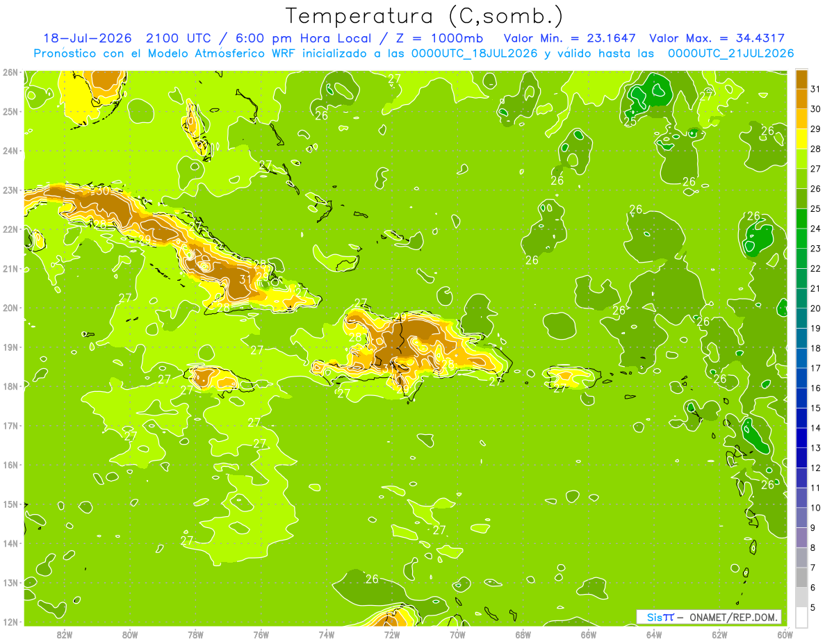The image size is (834, 644).
Task: Click the 82W longitude axis label
Action: pyautogui.click(x=65, y=634)
